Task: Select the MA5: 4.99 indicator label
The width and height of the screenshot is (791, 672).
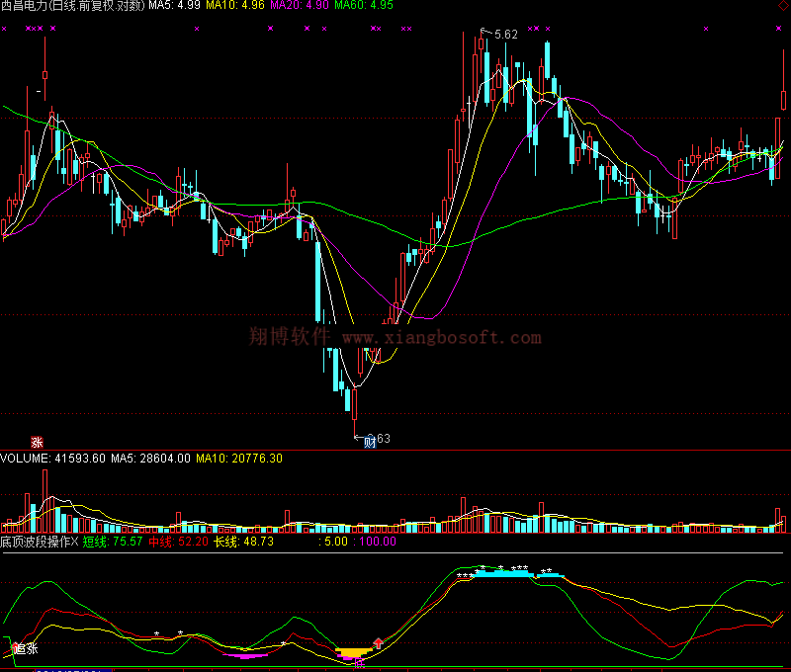Action: pyautogui.click(x=175, y=6)
